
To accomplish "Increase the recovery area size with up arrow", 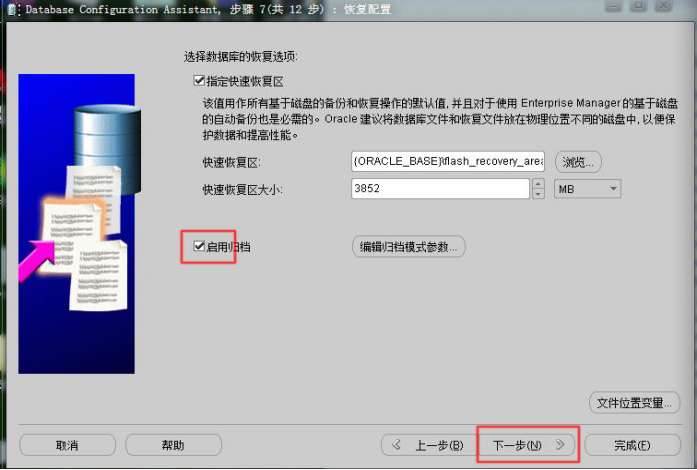I will (x=538, y=184).
